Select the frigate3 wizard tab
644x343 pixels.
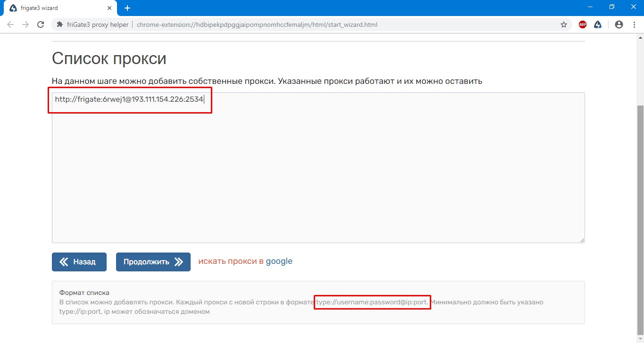click(60, 8)
